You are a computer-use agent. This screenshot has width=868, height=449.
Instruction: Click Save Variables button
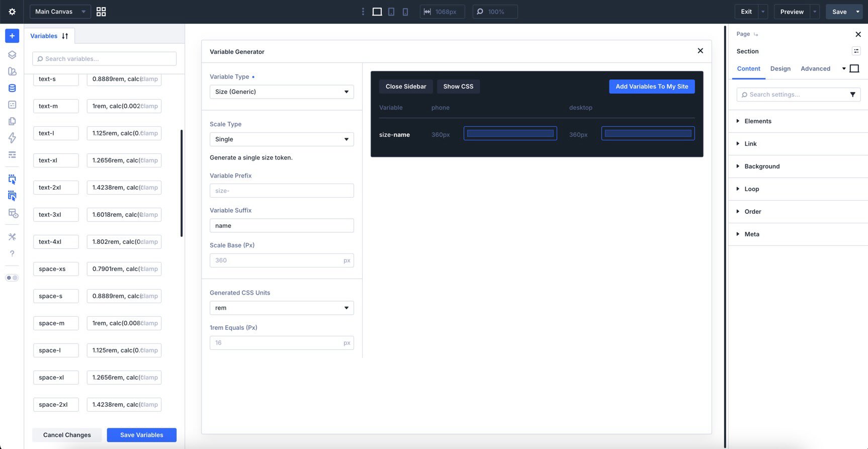[x=141, y=435]
